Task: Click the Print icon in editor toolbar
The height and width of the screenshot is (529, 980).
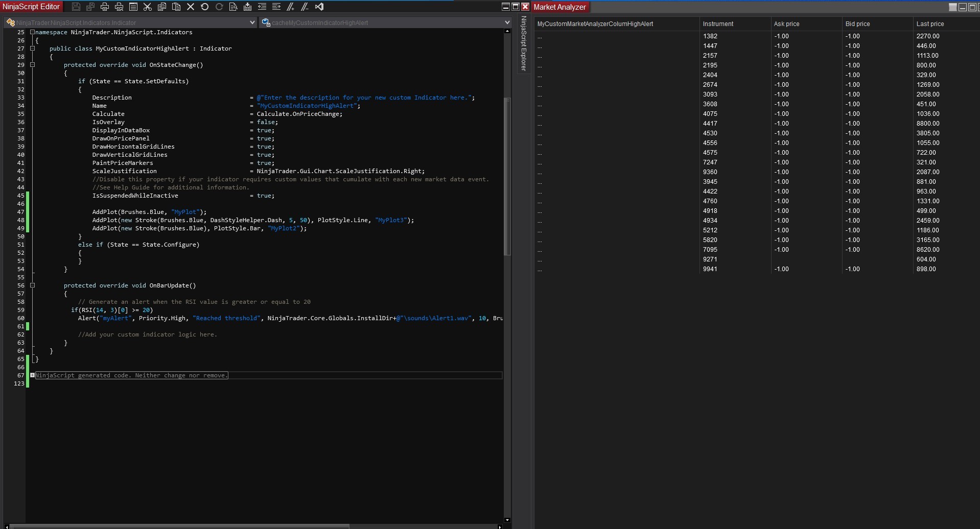Action: (x=105, y=7)
